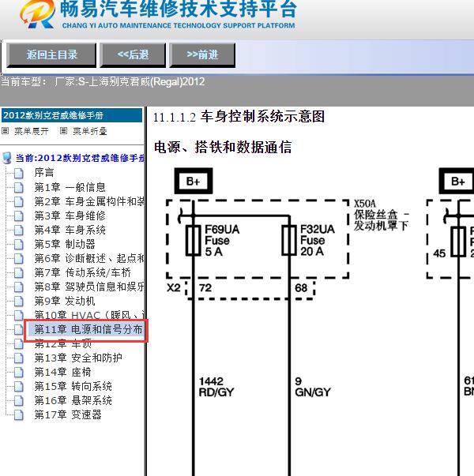Click the 1442 RD/GY wire label

216,387
